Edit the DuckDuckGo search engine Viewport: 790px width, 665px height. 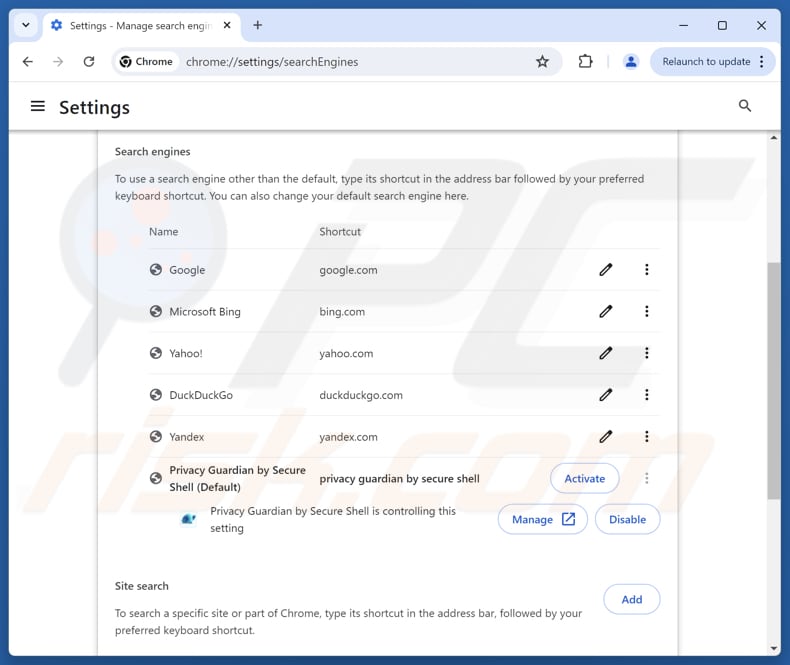(606, 394)
